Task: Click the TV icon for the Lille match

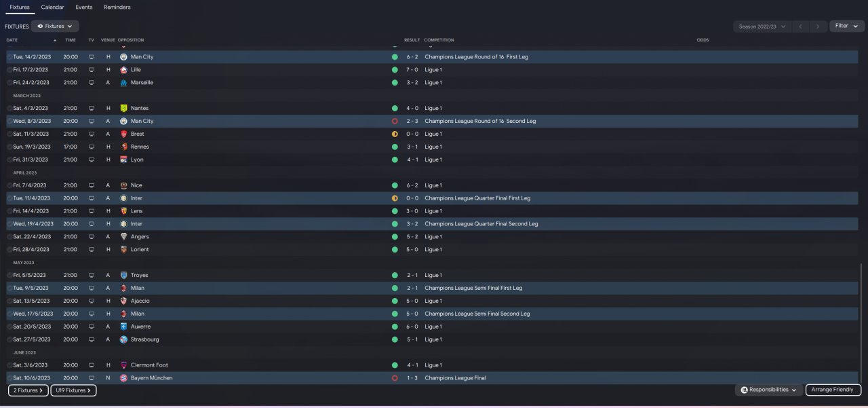Action: pos(92,70)
